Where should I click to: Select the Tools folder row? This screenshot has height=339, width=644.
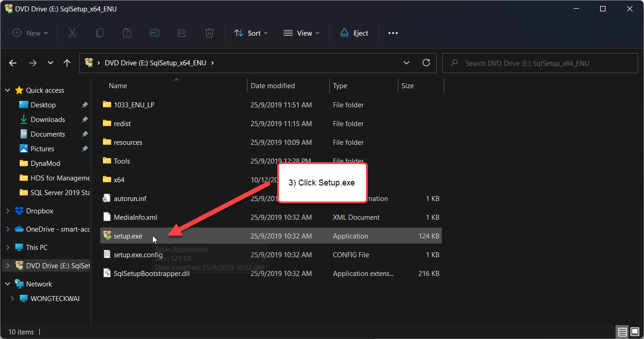271,161
